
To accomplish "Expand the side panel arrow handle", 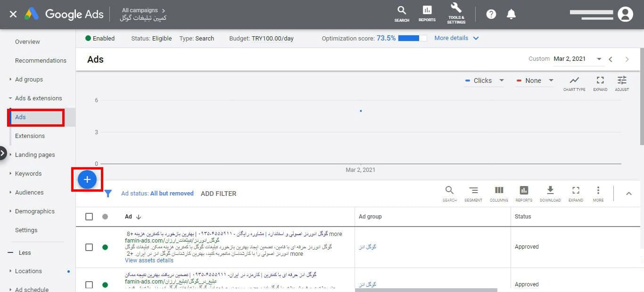I will (x=3, y=153).
